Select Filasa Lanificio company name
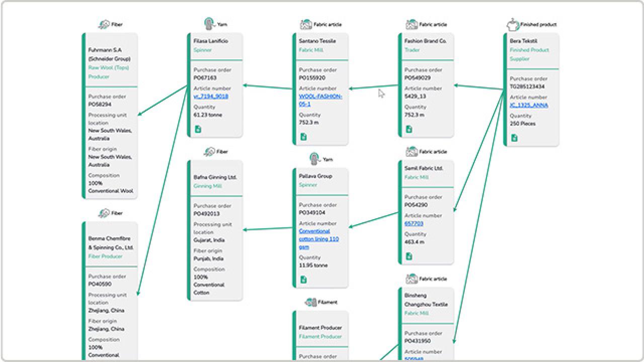 click(211, 41)
